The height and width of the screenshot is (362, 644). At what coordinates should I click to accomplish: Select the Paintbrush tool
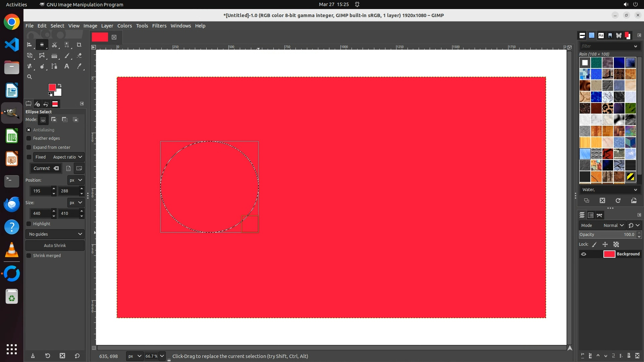tap(67, 56)
